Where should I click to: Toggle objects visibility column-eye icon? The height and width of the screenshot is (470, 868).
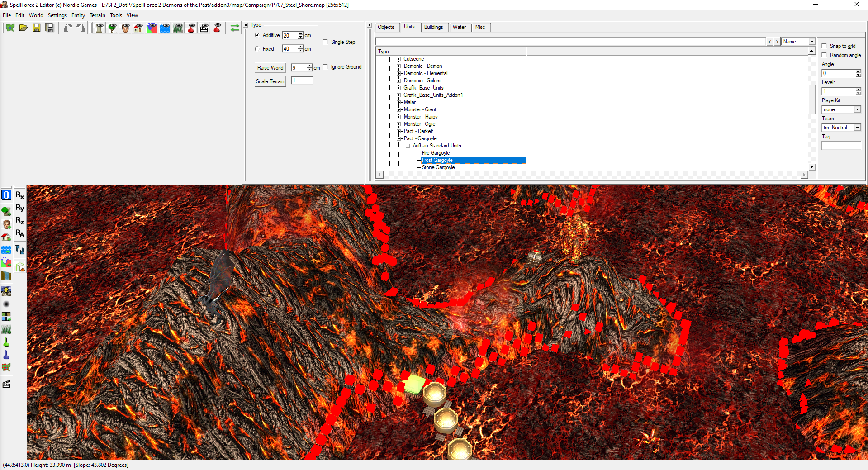coord(100,28)
